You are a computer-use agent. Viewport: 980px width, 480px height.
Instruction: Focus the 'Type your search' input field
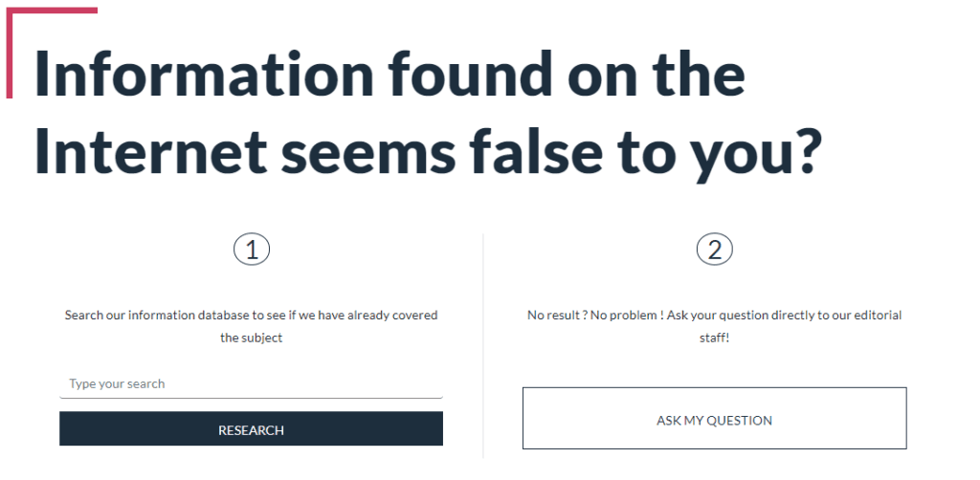(251, 383)
